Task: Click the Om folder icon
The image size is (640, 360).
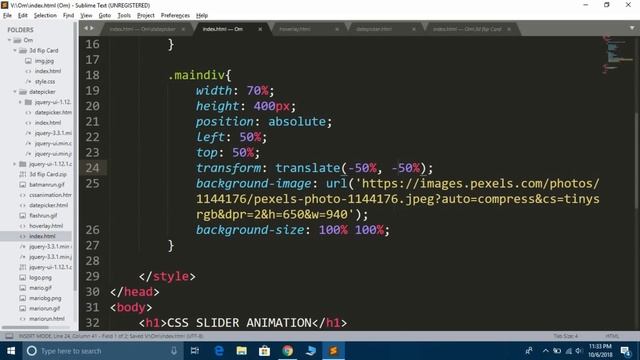Action: click(17, 40)
